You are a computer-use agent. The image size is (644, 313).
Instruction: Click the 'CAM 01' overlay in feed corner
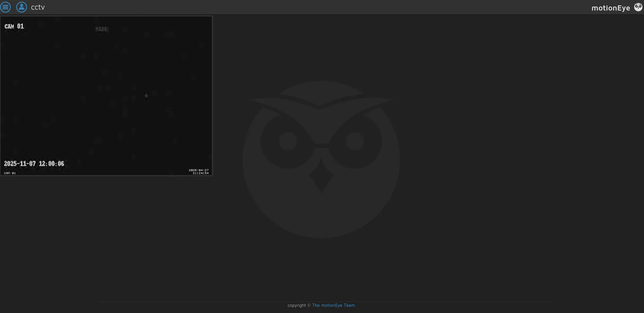tap(14, 26)
